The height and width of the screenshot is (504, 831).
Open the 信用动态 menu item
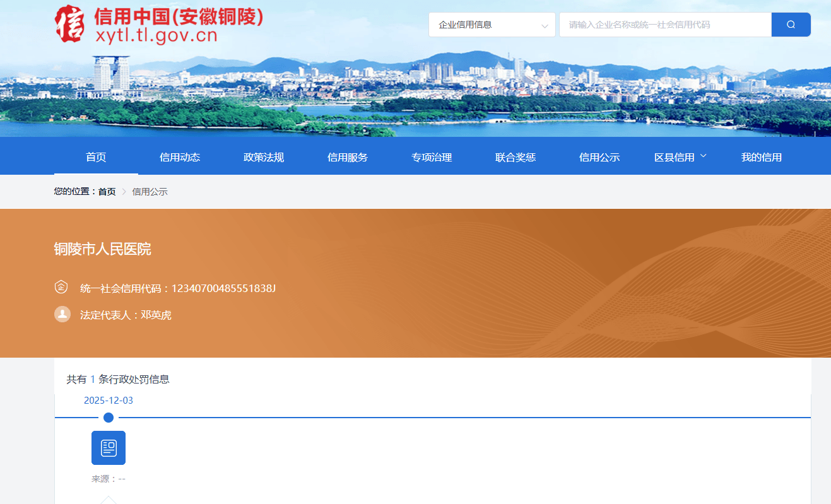coord(180,157)
